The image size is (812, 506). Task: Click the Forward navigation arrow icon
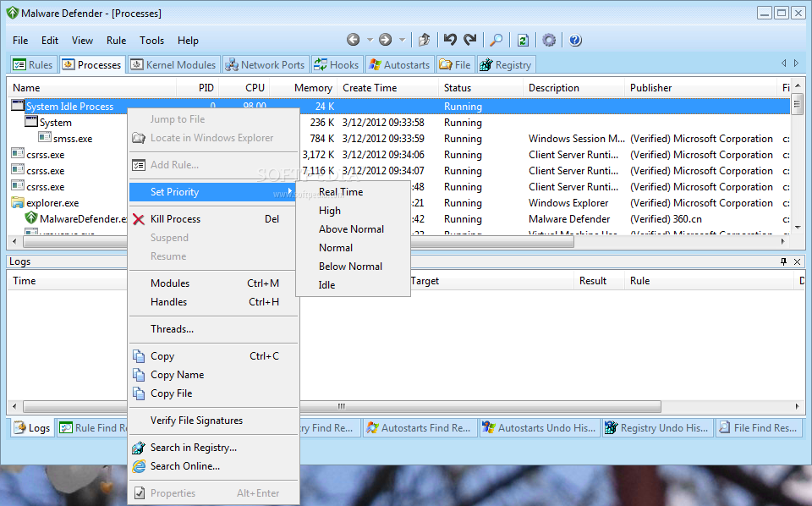coord(386,40)
